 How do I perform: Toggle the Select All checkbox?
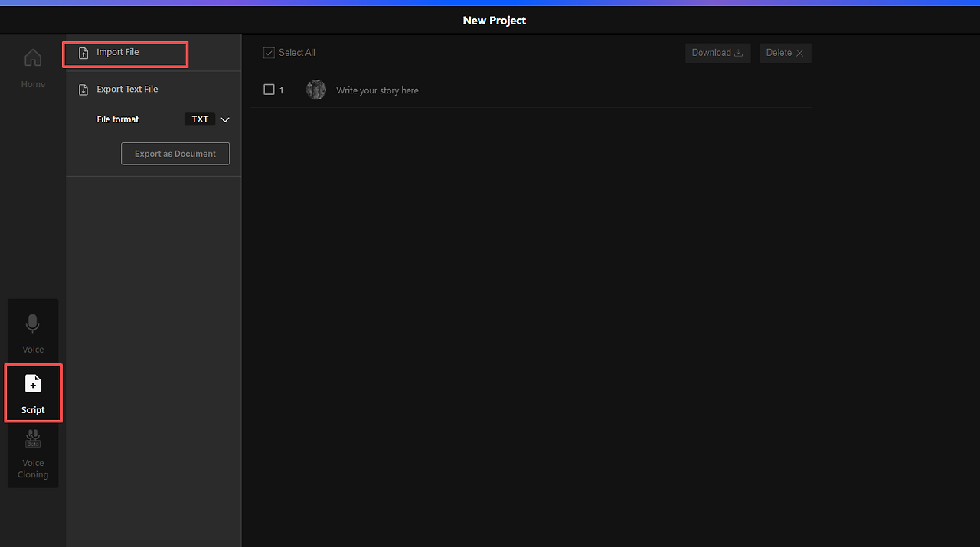point(269,53)
